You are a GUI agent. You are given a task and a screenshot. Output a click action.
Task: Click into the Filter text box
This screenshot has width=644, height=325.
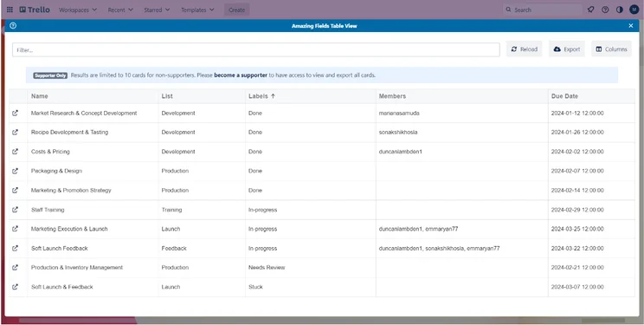tap(256, 49)
